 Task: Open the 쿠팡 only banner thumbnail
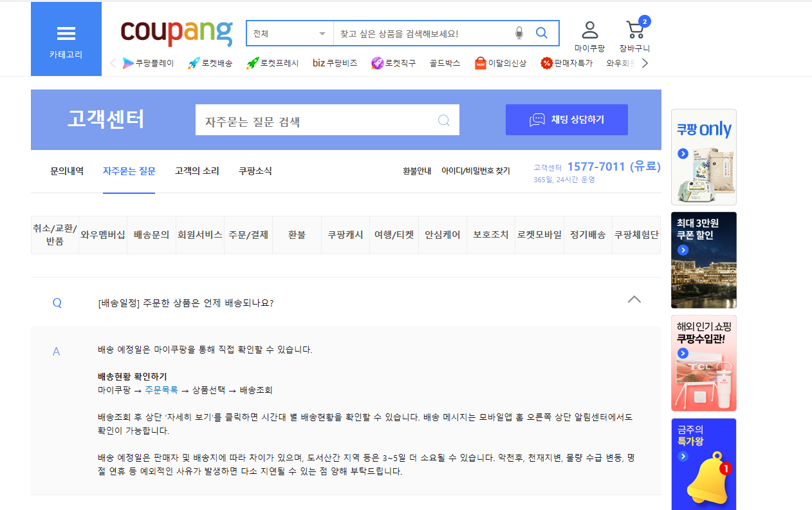point(704,157)
